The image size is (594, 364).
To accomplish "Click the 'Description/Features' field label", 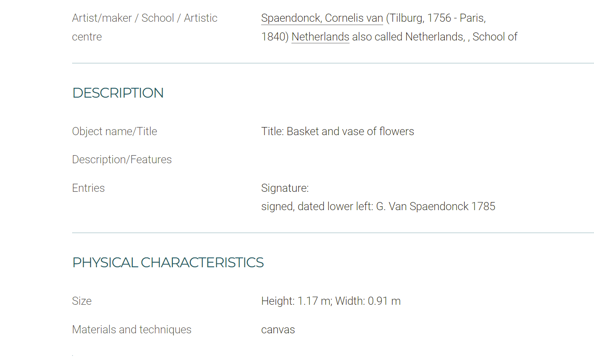I will click(122, 159).
